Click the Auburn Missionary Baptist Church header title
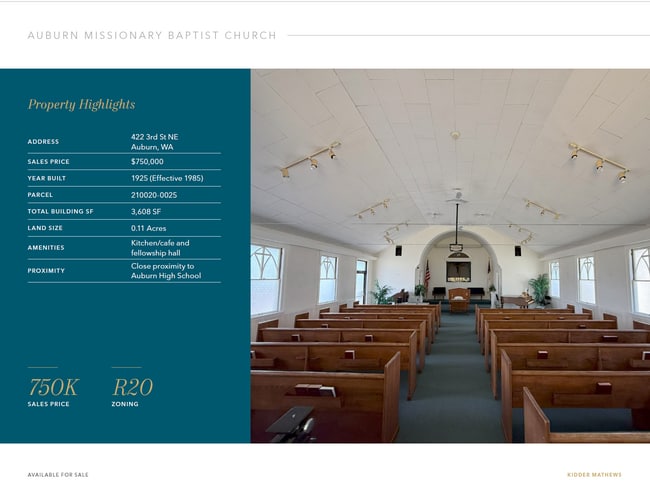The width and height of the screenshot is (650, 504). (152, 36)
